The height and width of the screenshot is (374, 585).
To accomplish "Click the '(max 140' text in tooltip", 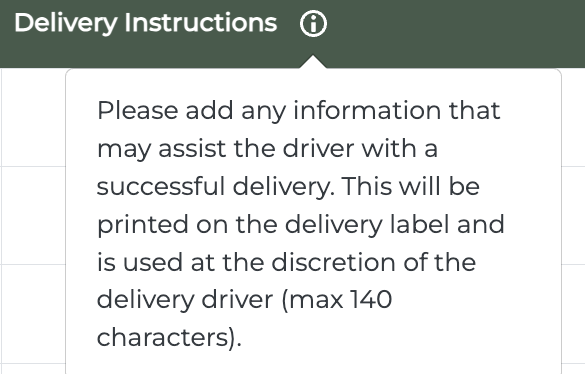I will click(x=337, y=300).
